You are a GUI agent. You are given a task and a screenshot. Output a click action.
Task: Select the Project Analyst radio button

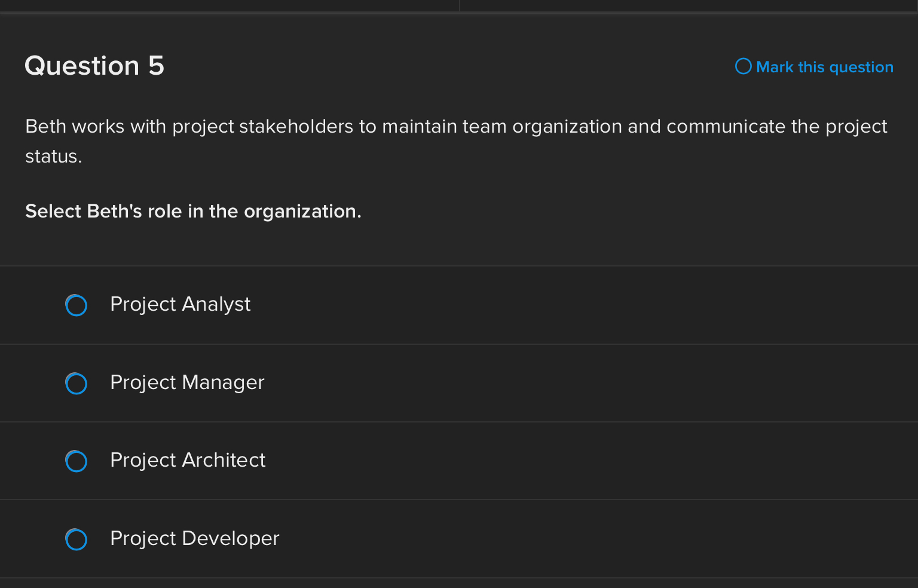coord(76,305)
